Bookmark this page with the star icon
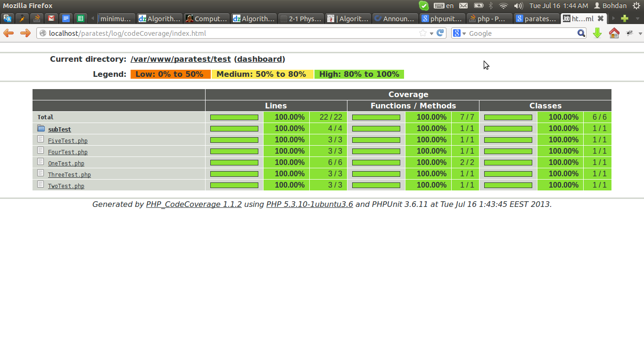 pos(423,33)
